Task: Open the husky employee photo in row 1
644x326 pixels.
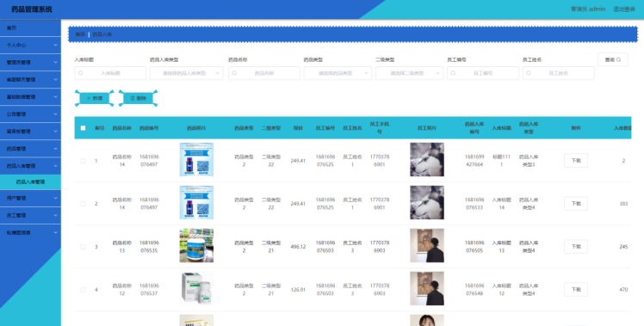Action: 427,160
